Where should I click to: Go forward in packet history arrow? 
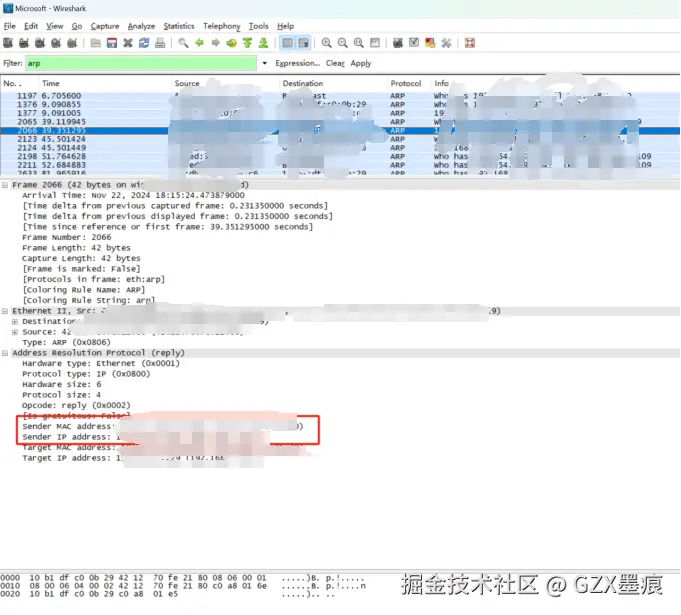[x=215, y=43]
